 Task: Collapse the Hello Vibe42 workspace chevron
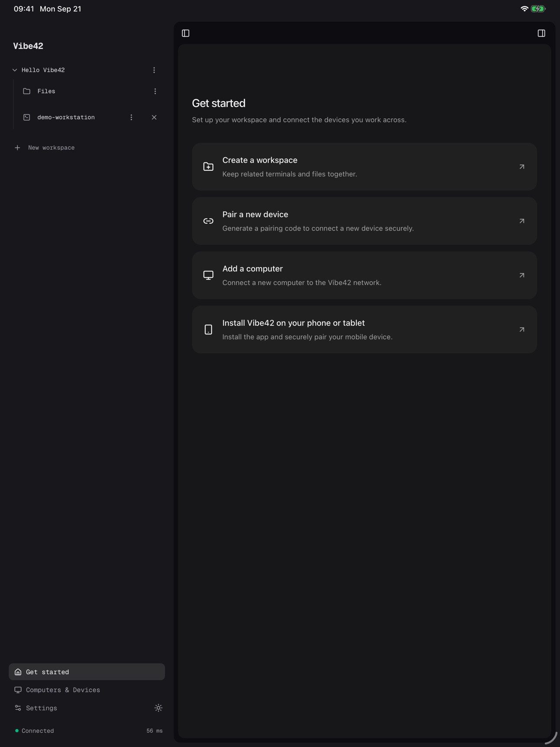coord(15,70)
